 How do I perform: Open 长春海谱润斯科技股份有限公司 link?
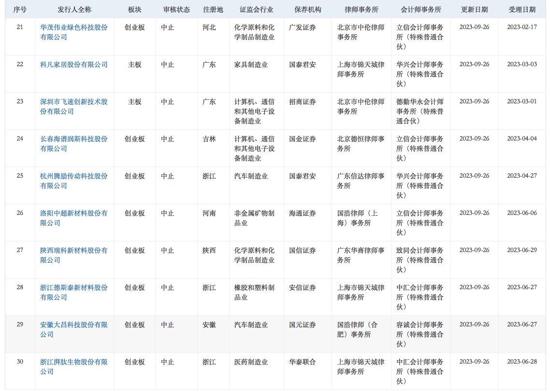coord(73,144)
